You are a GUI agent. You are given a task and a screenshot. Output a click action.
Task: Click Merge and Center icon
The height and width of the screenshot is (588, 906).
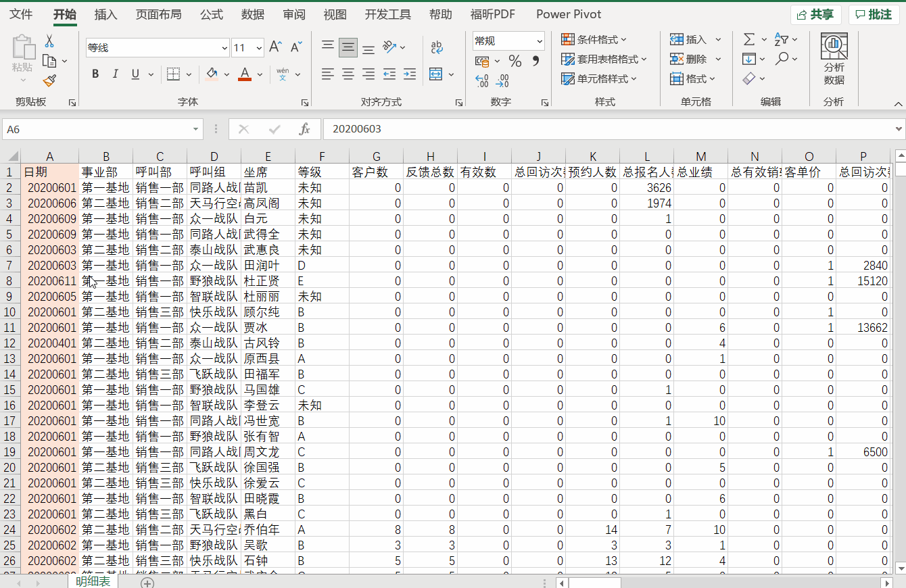coord(436,74)
